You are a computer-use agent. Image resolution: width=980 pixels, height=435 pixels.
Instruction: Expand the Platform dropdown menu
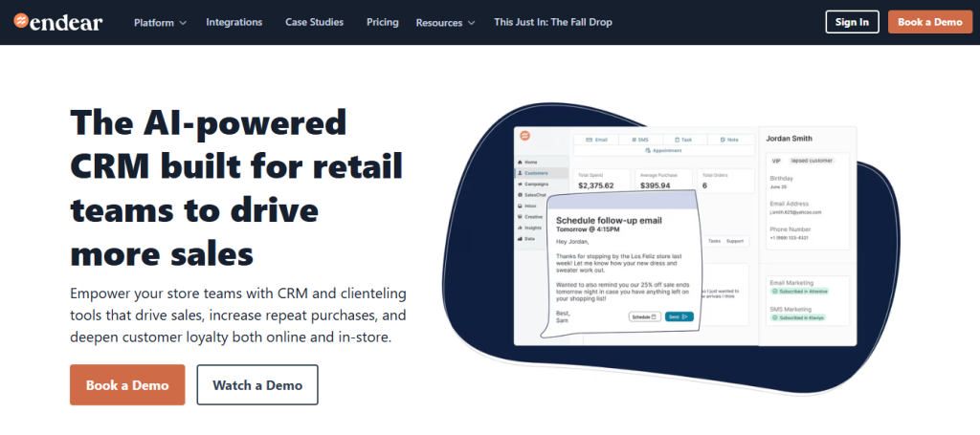pos(160,22)
